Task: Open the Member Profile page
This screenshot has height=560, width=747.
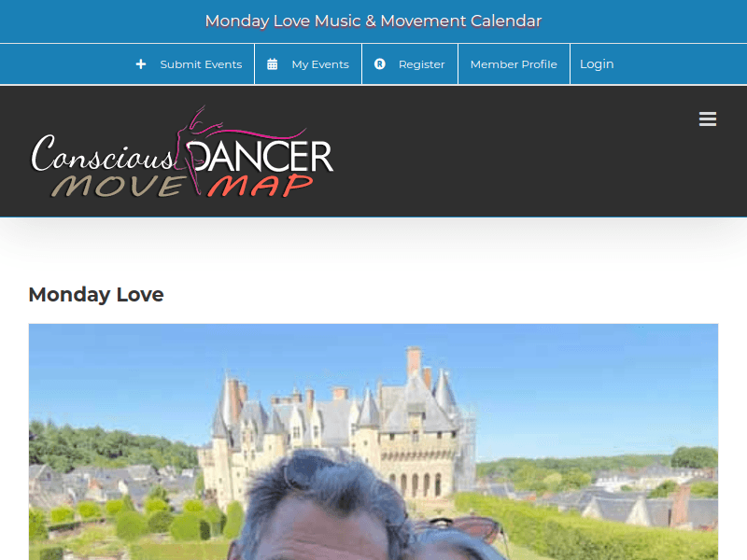Action: coord(514,64)
